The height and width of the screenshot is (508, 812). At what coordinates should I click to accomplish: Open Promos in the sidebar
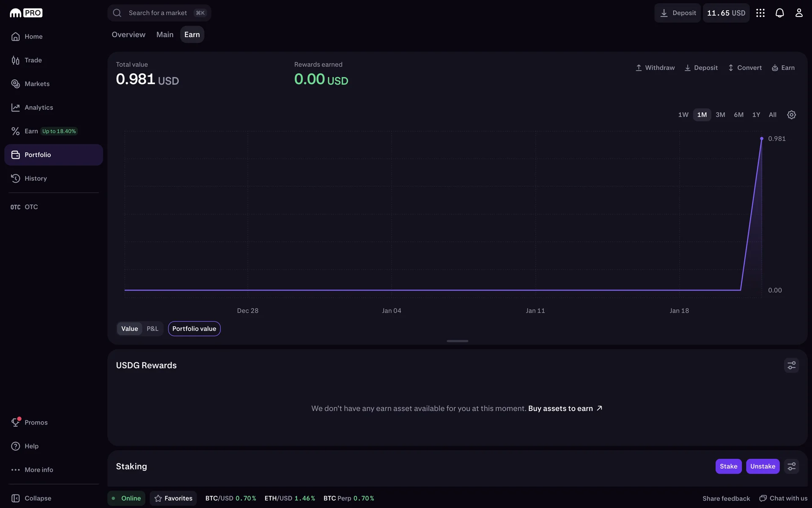pos(36,422)
